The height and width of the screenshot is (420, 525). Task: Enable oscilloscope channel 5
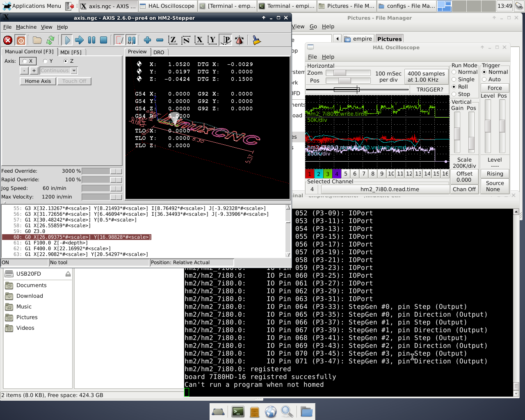pyautogui.click(x=346, y=174)
